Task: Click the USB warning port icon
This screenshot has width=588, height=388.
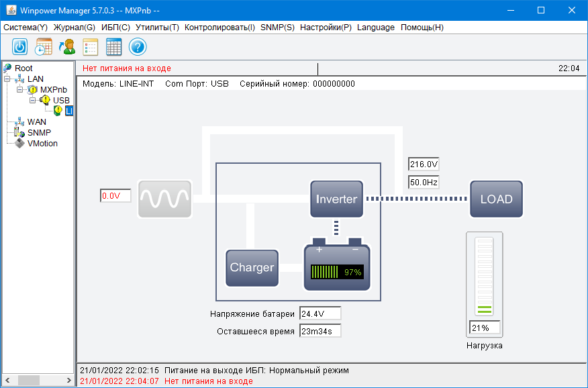Action: [45, 100]
